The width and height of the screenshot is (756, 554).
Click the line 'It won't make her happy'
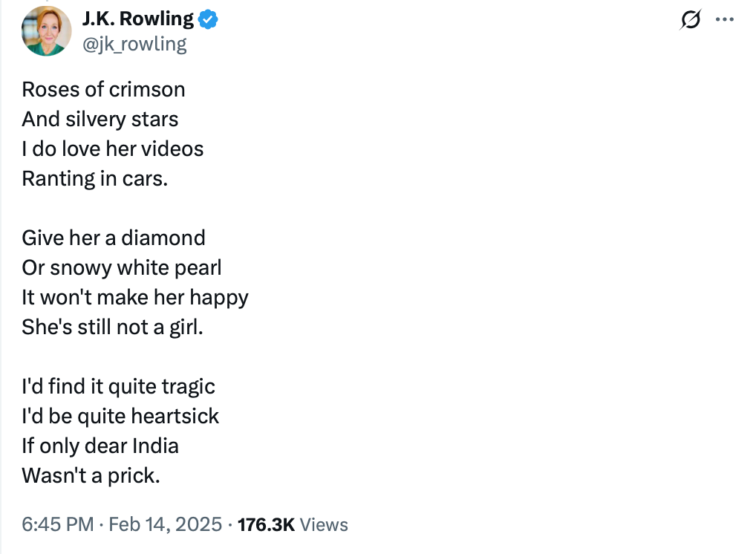pyautogui.click(x=135, y=297)
